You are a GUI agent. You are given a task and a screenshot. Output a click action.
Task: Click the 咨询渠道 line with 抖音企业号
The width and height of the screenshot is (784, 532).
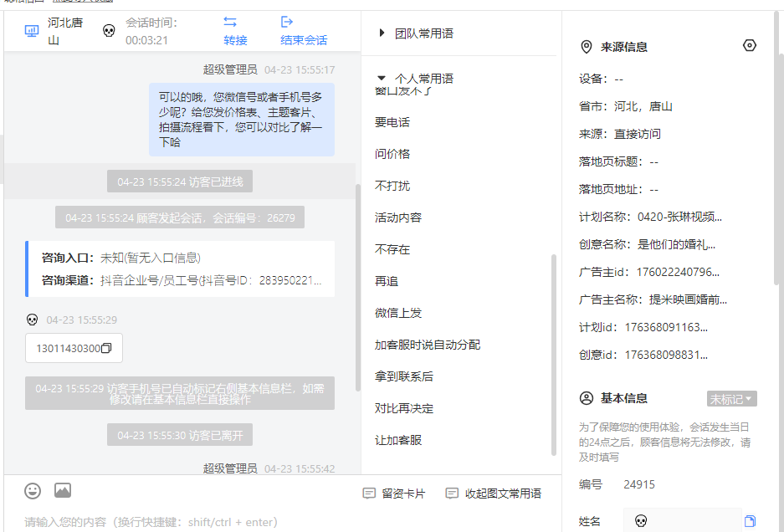pos(182,280)
